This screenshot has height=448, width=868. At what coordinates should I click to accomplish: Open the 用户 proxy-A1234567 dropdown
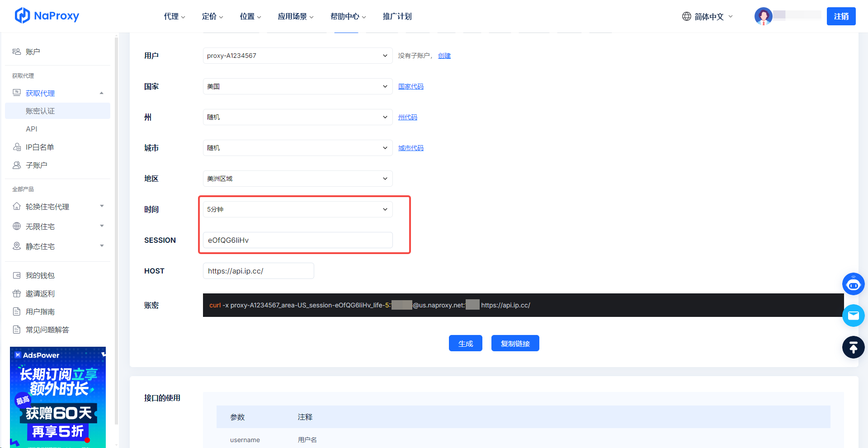coord(297,56)
